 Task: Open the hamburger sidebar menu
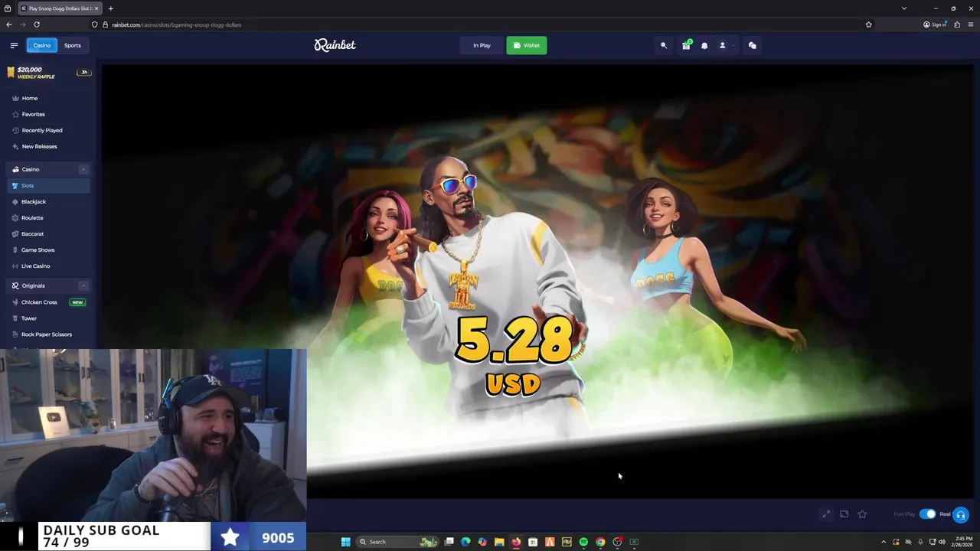[x=14, y=45]
